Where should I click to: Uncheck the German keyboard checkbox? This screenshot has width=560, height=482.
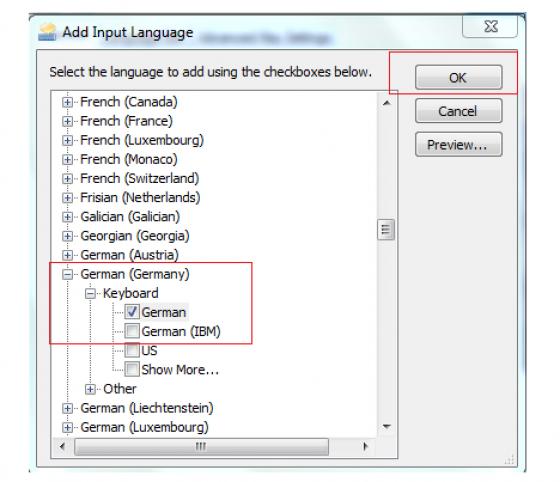click(132, 312)
